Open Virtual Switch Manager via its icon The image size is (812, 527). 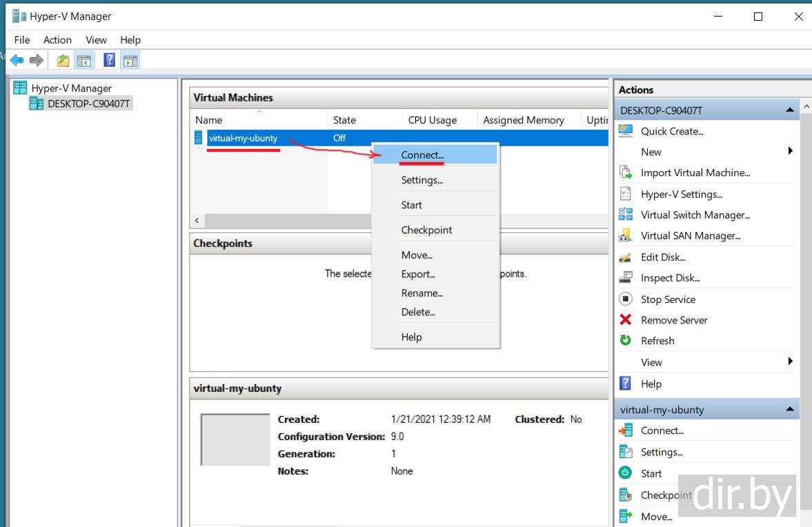626,215
